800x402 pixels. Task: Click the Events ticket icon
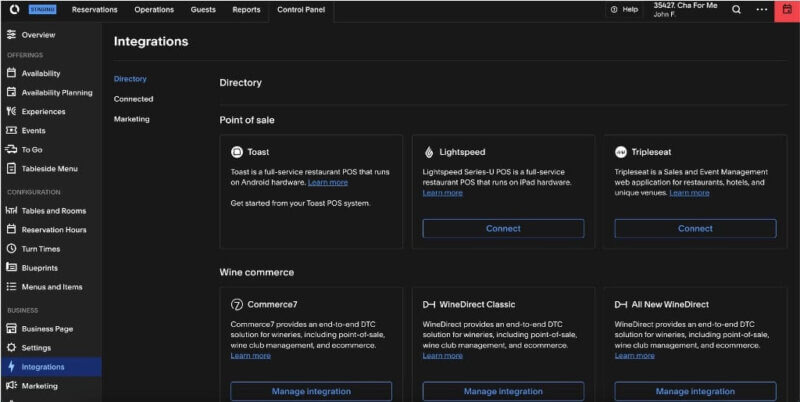pyautogui.click(x=11, y=131)
